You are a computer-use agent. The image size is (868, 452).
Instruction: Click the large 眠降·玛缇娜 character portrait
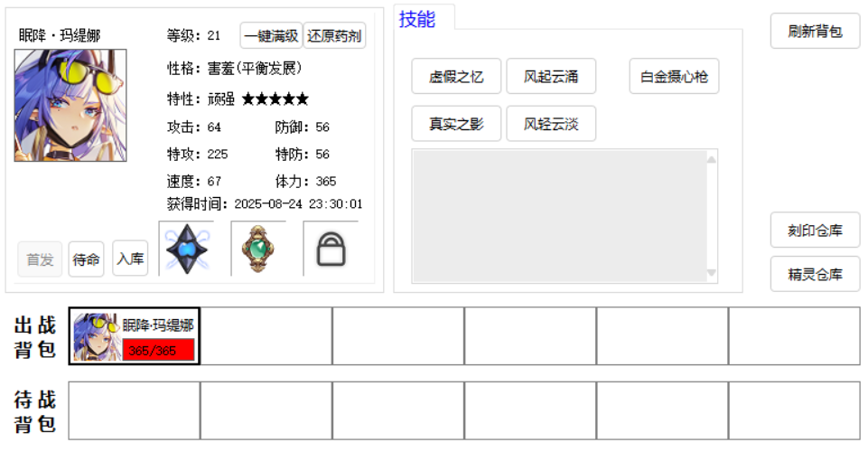(x=70, y=106)
